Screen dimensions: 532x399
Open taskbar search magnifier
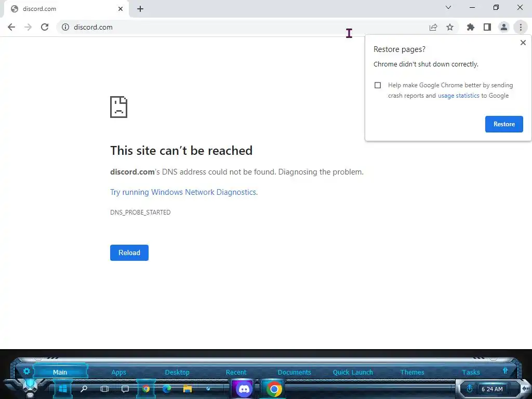[x=84, y=389]
